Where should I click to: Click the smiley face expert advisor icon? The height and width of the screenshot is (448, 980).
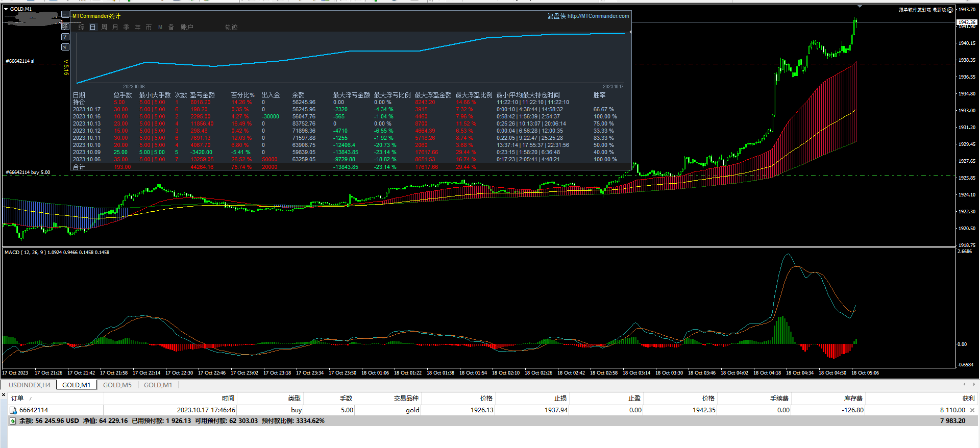[x=950, y=10]
